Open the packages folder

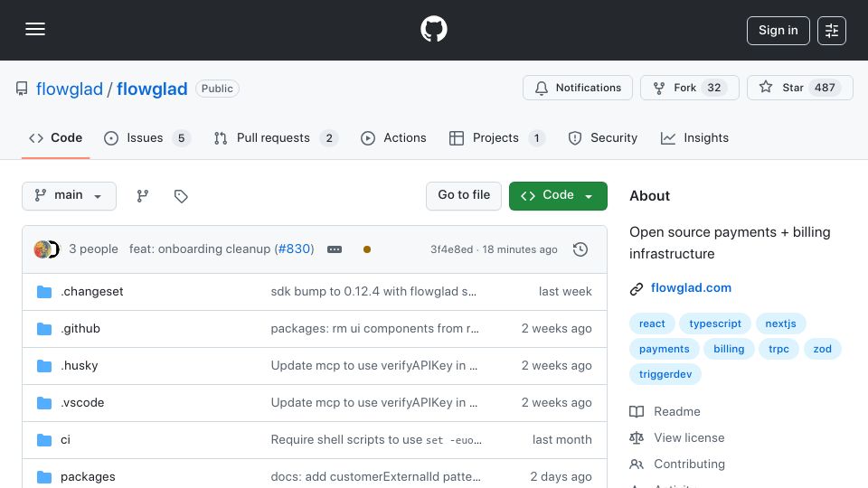tap(88, 477)
